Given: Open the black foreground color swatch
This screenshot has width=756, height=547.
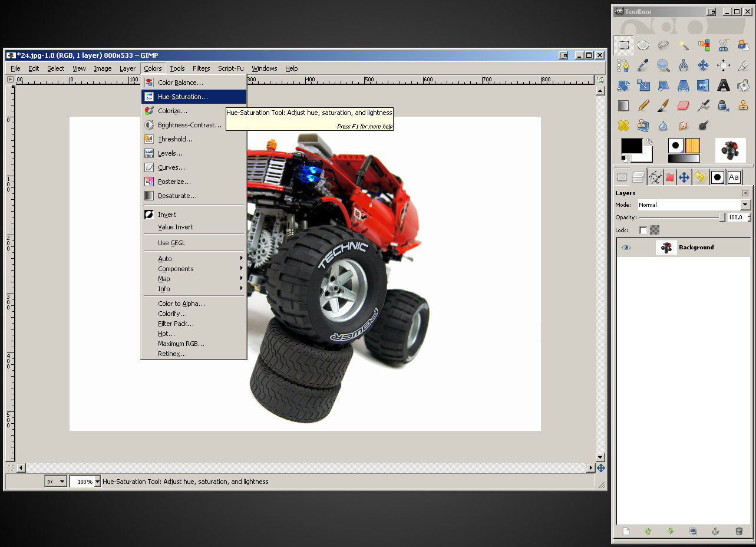Looking at the screenshot, I should pyautogui.click(x=632, y=146).
